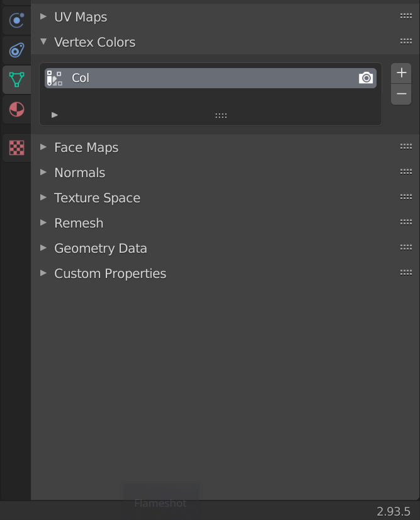Remove the Col layer with minus button
This screenshot has width=420, height=520.
400,93
